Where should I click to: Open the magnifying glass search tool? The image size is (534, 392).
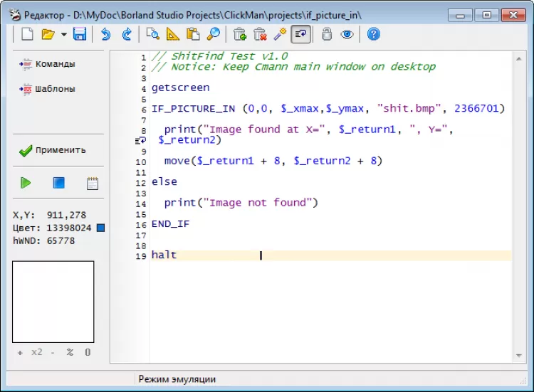point(213,34)
